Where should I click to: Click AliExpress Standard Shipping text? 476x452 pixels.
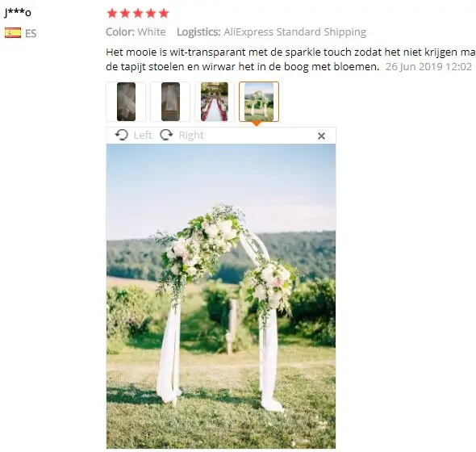pos(295,32)
